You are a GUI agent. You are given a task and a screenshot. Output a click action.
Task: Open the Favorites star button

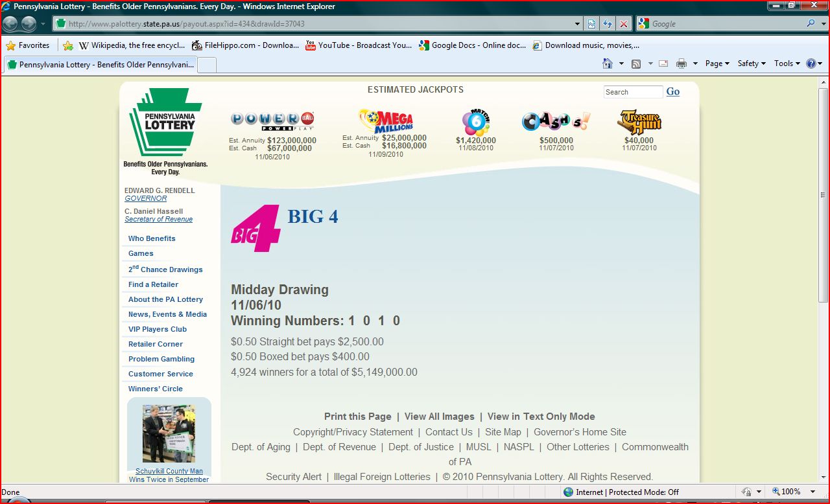tap(28, 45)
